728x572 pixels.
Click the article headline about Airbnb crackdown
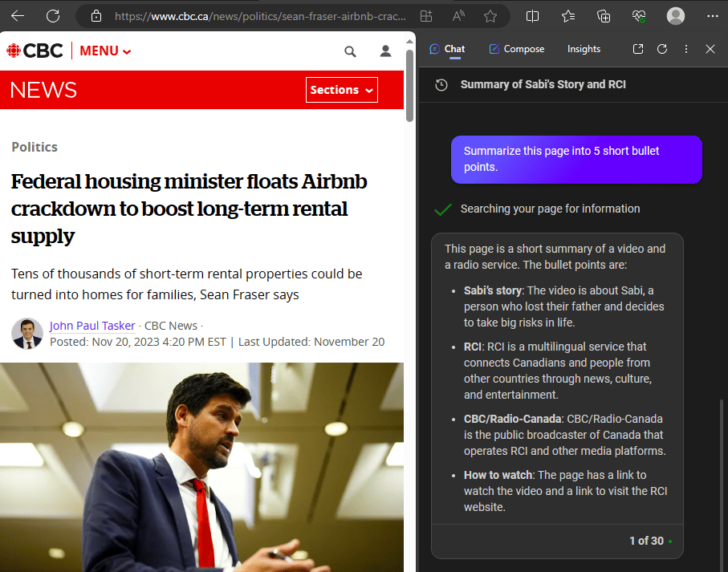coord(189,209)
